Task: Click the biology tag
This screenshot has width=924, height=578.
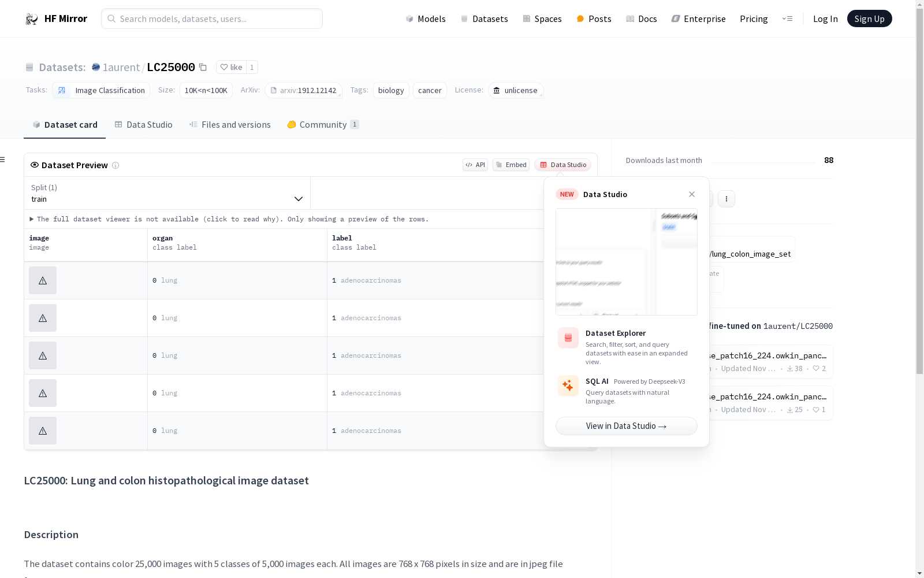Action: click(391, 90)
